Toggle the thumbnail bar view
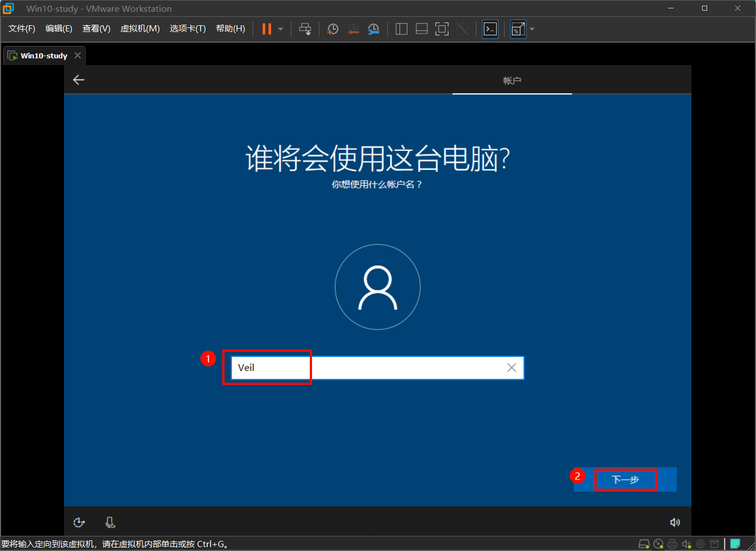Screen dimensions: 756x551 point(421,29)
